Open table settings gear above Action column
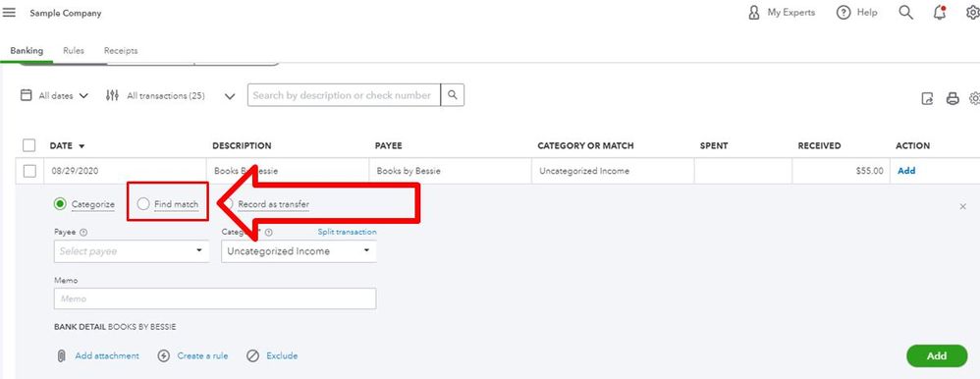This screenshot has width=980, height=379. click(x=974, y=99)
